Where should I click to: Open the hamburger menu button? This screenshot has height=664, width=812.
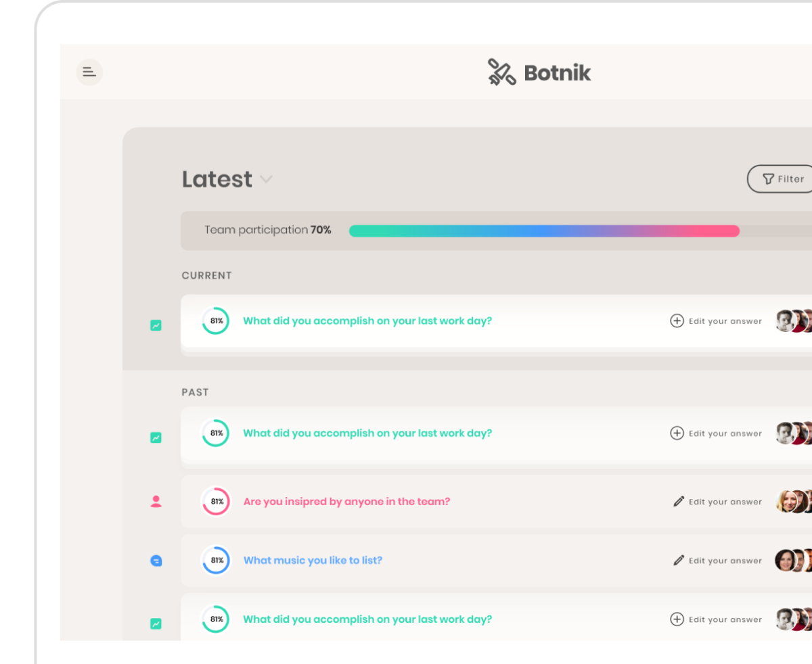click(89, 72)
